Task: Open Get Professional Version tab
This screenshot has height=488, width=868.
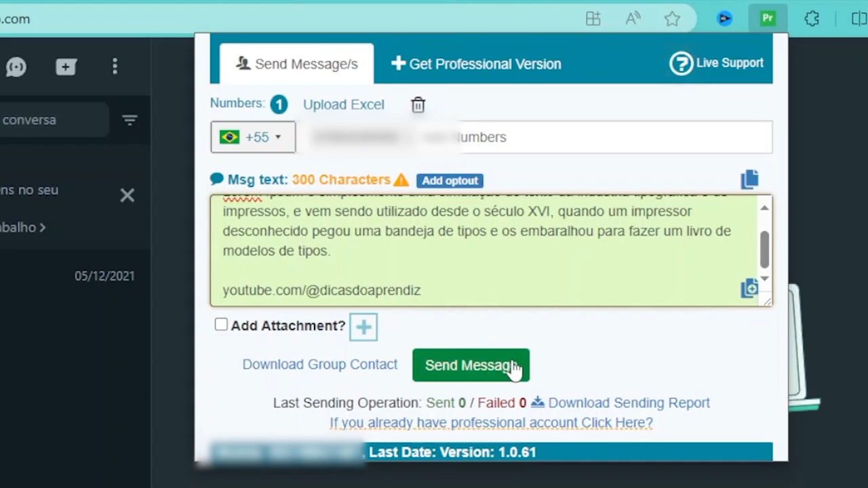Action: (x=476, y=64)
